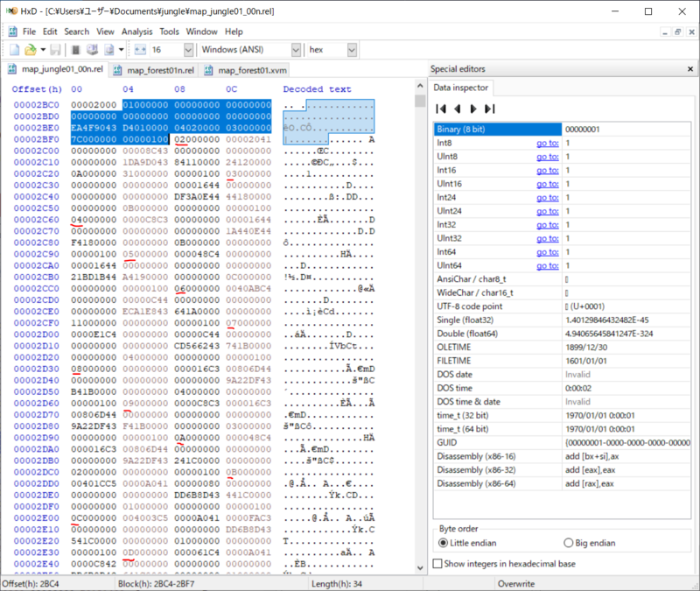700x591 pixels.
Task: Restore the inner document window
Action: coord(677,32)
